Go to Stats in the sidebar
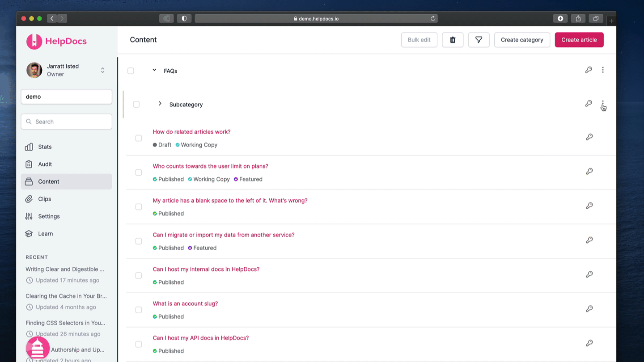 click(x=66, y=147)
